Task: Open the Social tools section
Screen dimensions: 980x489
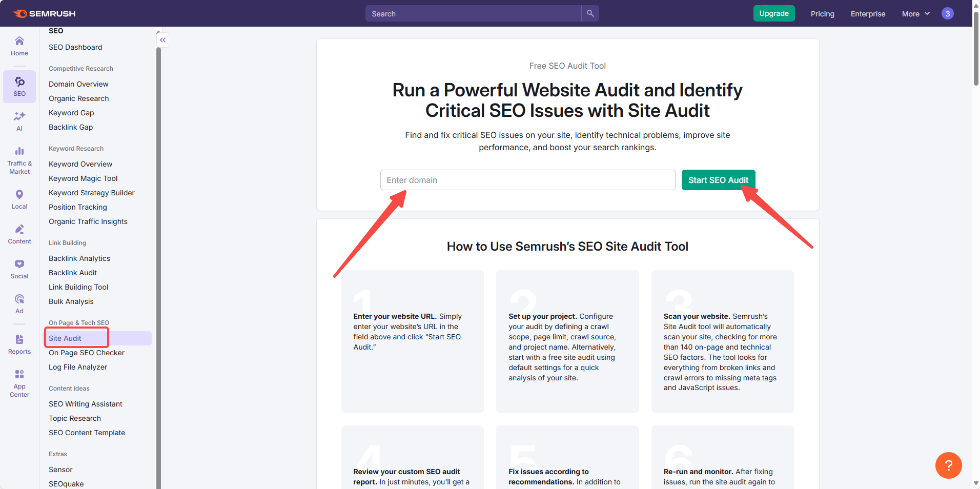Action: pos(19,269)
